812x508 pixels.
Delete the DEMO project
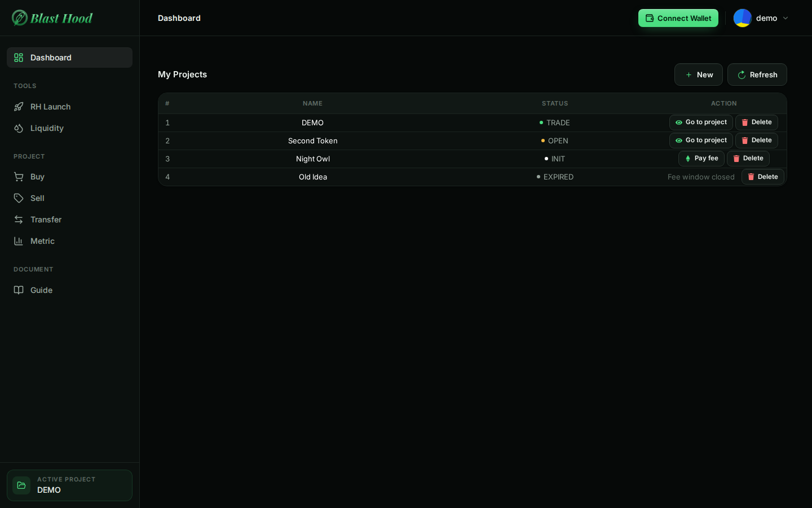(x=757, y=122)
